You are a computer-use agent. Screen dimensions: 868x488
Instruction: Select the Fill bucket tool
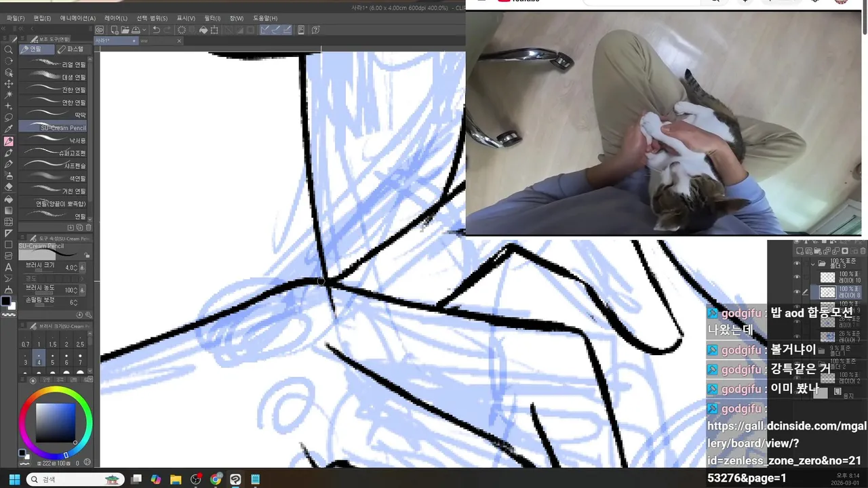9,199
